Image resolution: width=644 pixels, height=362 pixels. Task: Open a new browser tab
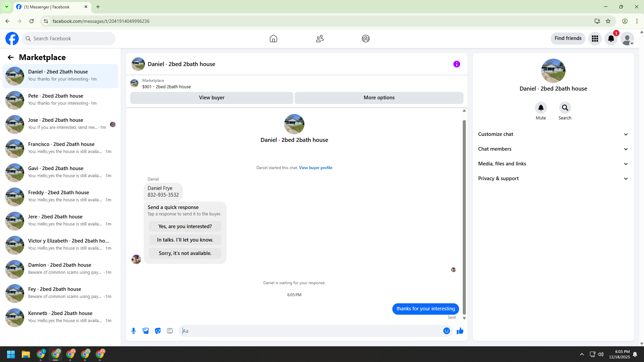click(x=98, y=7)
